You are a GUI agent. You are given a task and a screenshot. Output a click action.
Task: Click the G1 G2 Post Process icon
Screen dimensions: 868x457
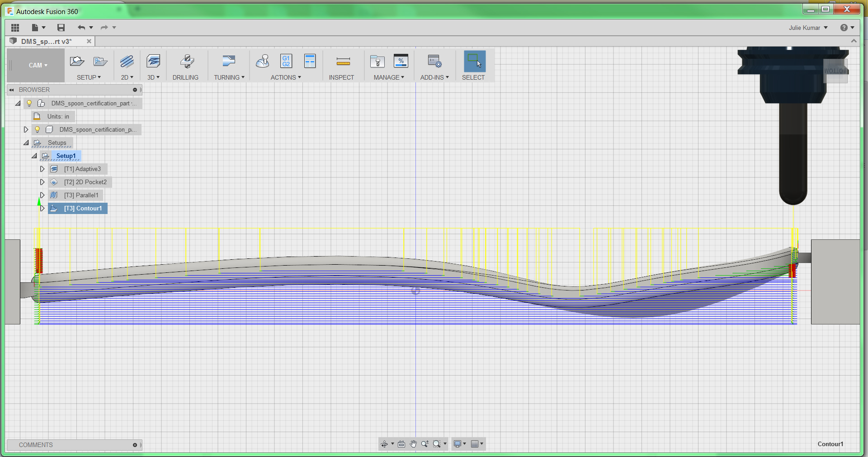tap(286, 61)
